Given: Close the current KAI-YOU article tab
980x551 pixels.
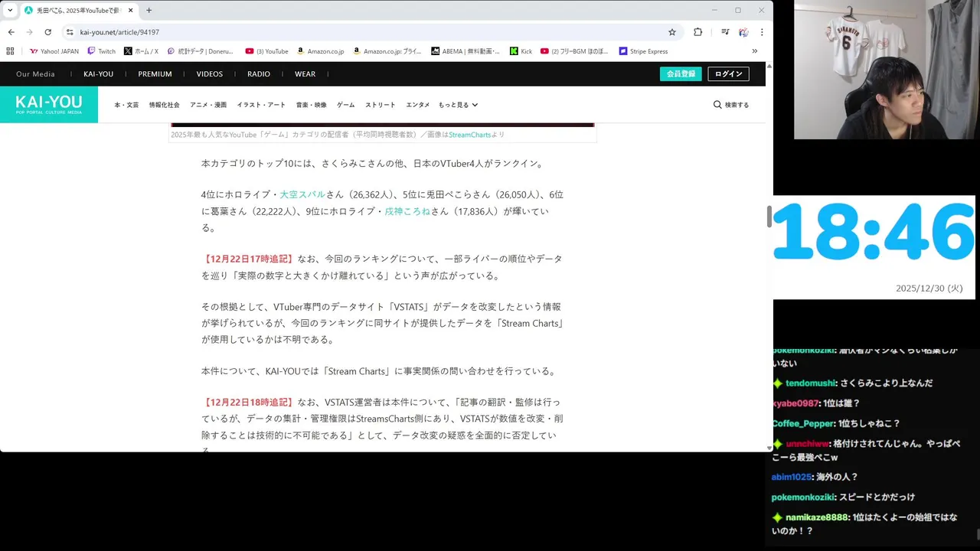Looking at the screenshot, I should pos(131,11).
